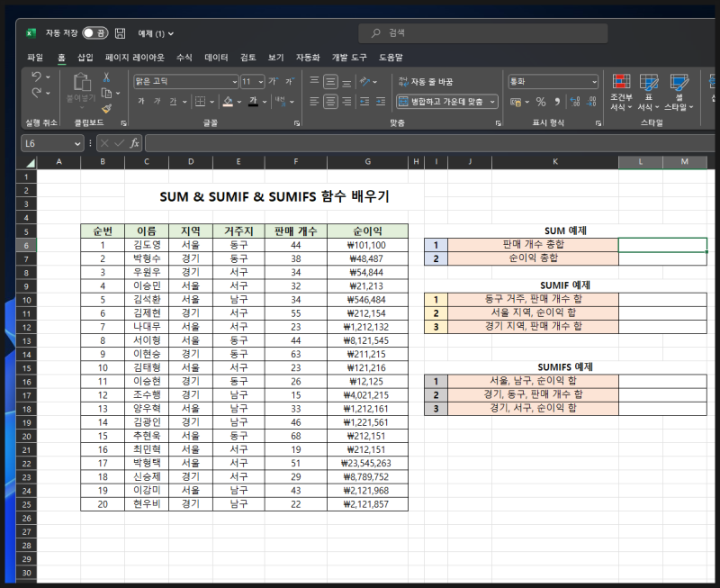
Task: Click the 검색 search box
Action: point(482,33)
